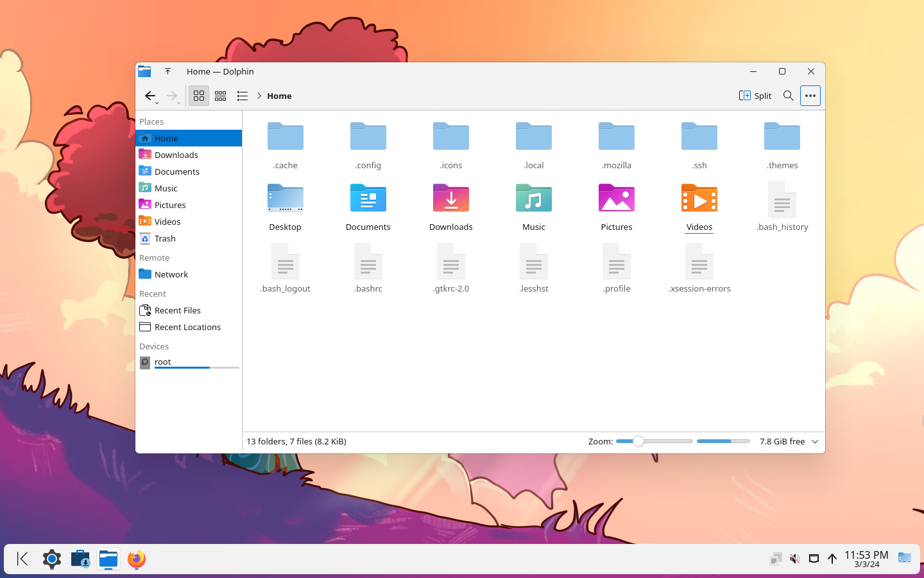Select the .bash_history file
The height and width of the screenshot is (578, 924).
coord(782,199)
